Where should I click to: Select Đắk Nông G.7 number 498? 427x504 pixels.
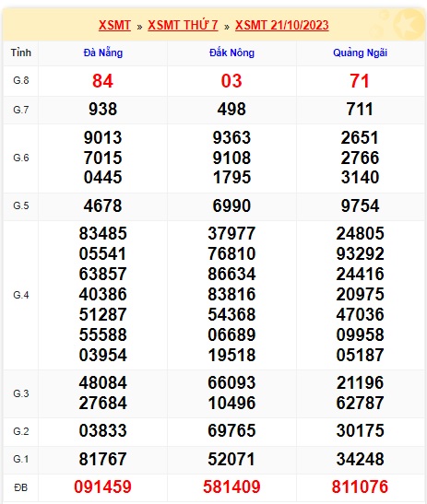(x=231, y=110)
